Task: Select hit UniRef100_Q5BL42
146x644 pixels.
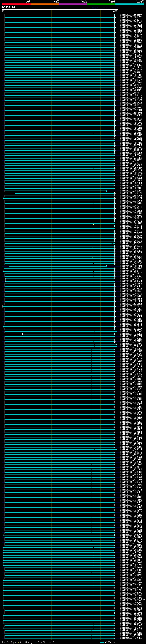Action: point(131,625)
